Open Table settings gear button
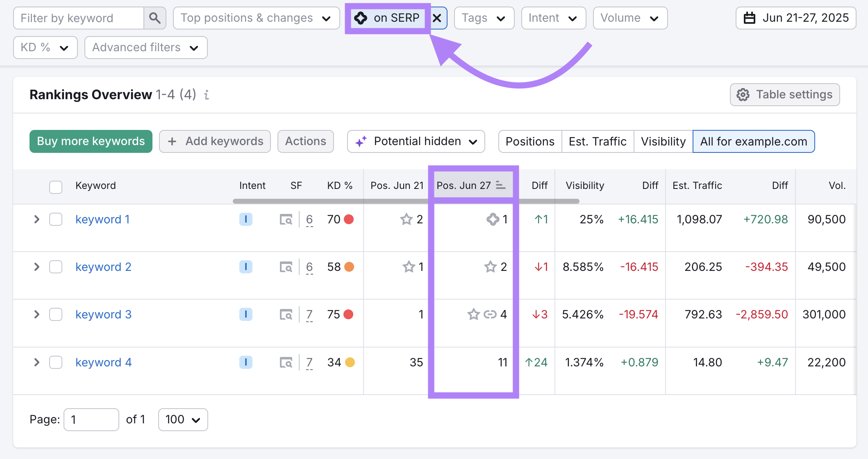Image resolution: width=868 pixels, height=459 pixels. [784, 95]
